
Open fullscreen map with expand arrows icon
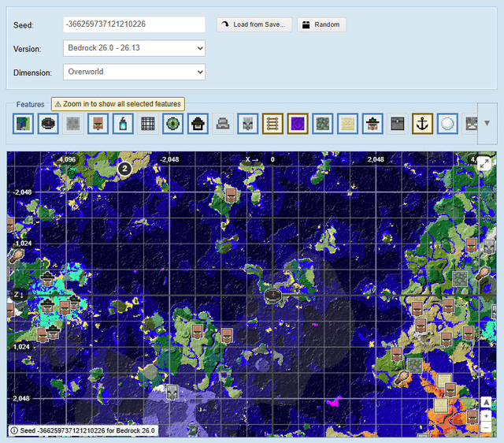click(484, 163)
